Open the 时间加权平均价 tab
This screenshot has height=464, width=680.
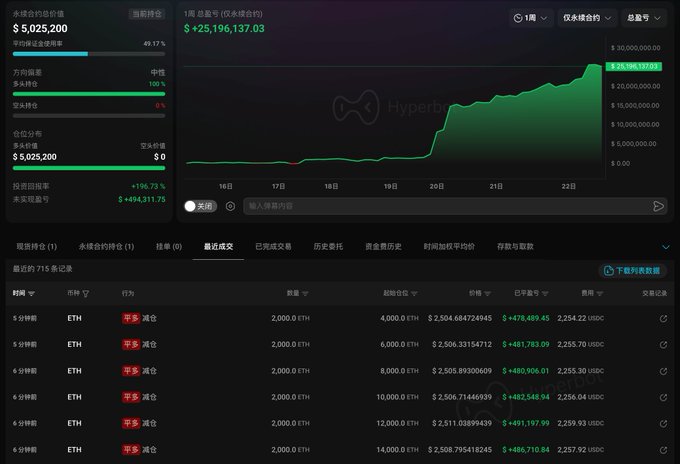449,247
